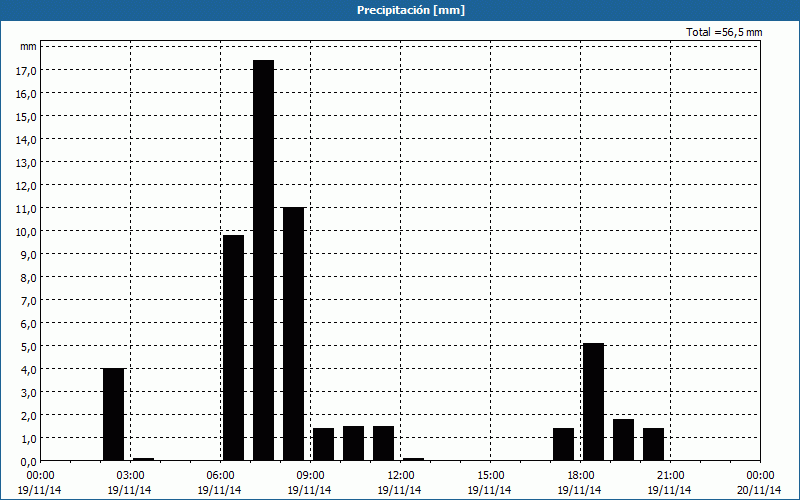Viewport: 800px width, 500px height.
Task: Click the 'Precipitación [mm]' chart title
Action: pos(411,10)
